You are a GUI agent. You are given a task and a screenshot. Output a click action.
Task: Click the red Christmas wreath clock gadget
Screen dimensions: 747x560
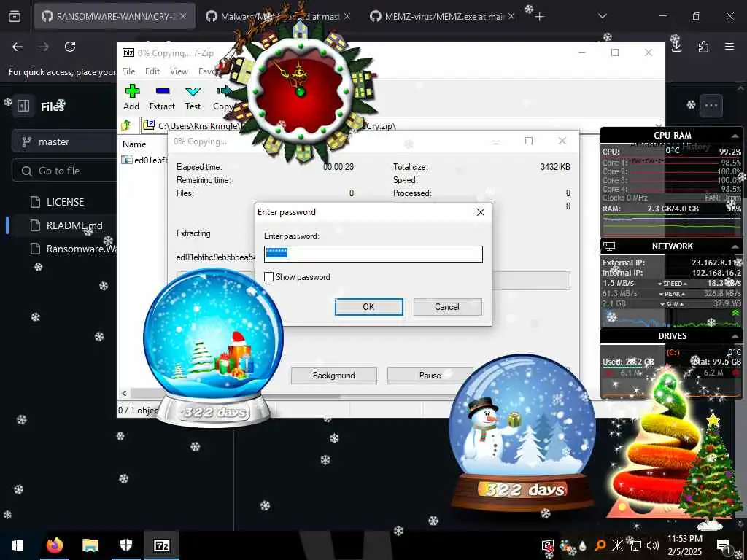[300, 90]
